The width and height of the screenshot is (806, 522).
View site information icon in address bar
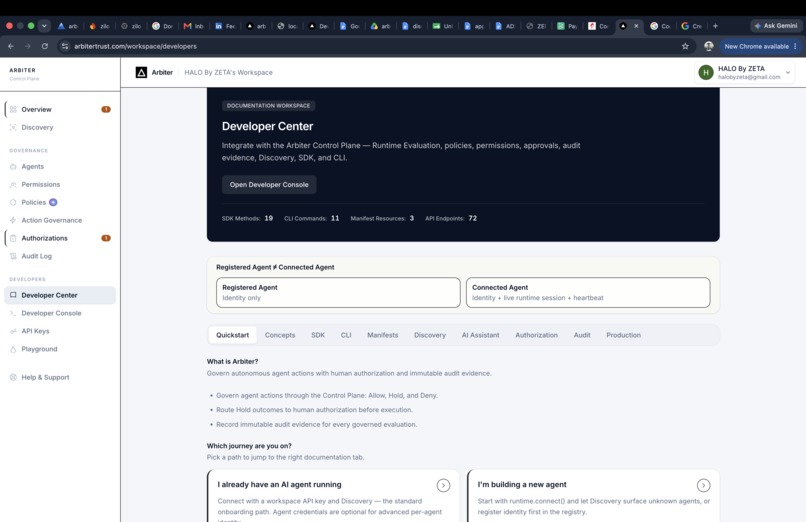coord(65,46)
